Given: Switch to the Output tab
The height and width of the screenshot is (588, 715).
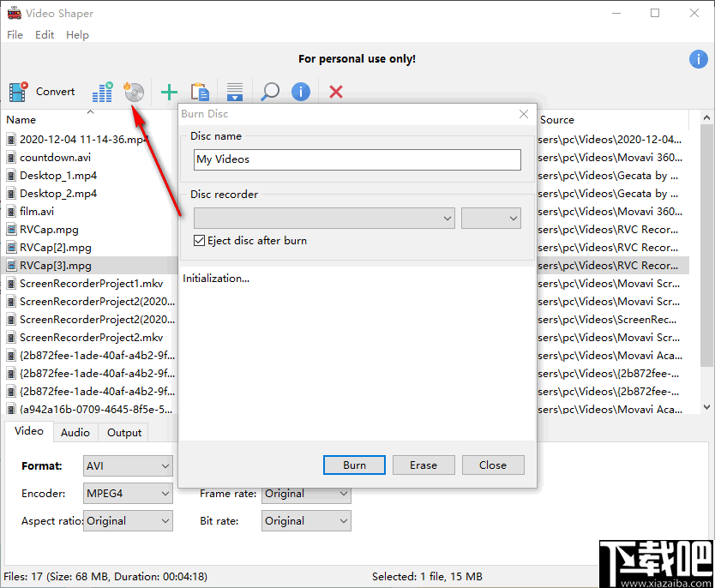Looking at the screenshot, I should click(x=124, y=433).
